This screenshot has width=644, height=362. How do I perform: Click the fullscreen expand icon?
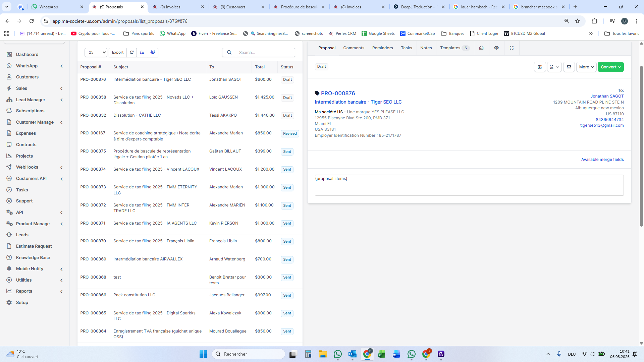pos(512,48)
